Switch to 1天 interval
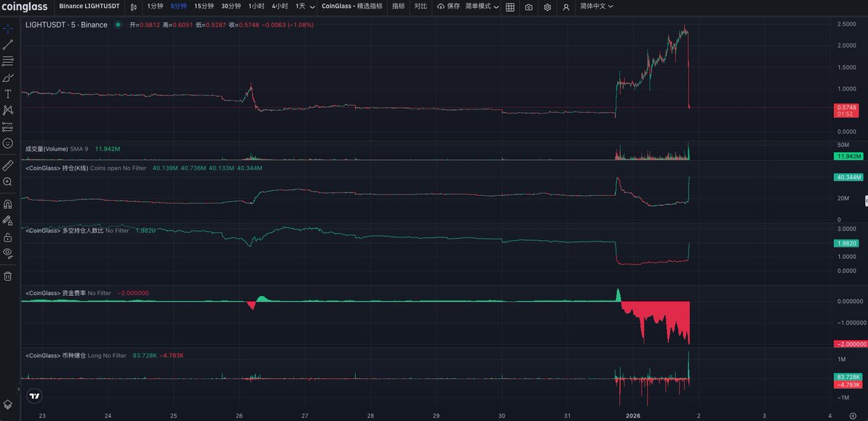The height and width of the screenshot is (421, 868). [300, 7]
